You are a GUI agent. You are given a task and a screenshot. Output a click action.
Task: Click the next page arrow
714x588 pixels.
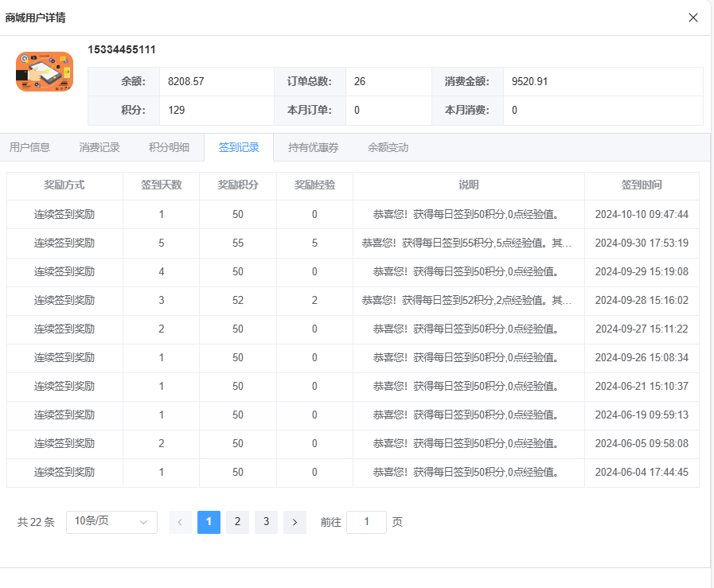tap(295, 522)
